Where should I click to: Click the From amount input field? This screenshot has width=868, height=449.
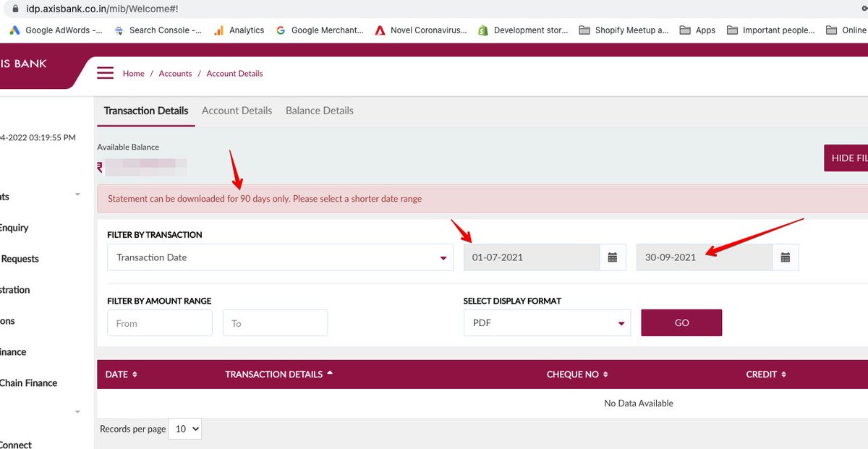click(160, 323)
